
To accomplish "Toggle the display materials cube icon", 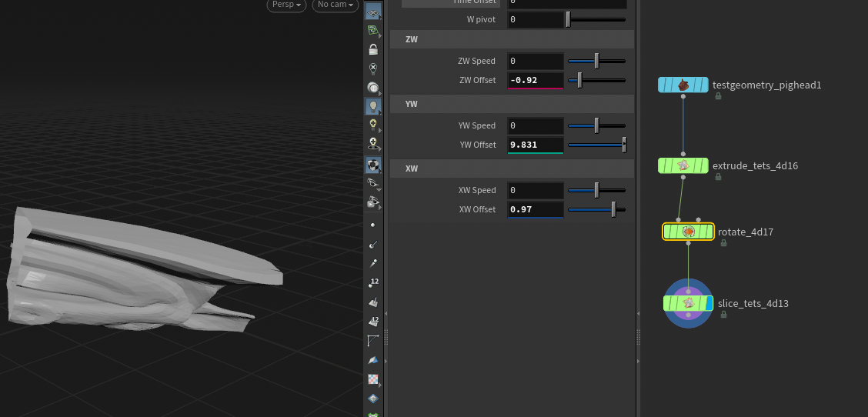I will pyautogui.click(x=373, y=165).
